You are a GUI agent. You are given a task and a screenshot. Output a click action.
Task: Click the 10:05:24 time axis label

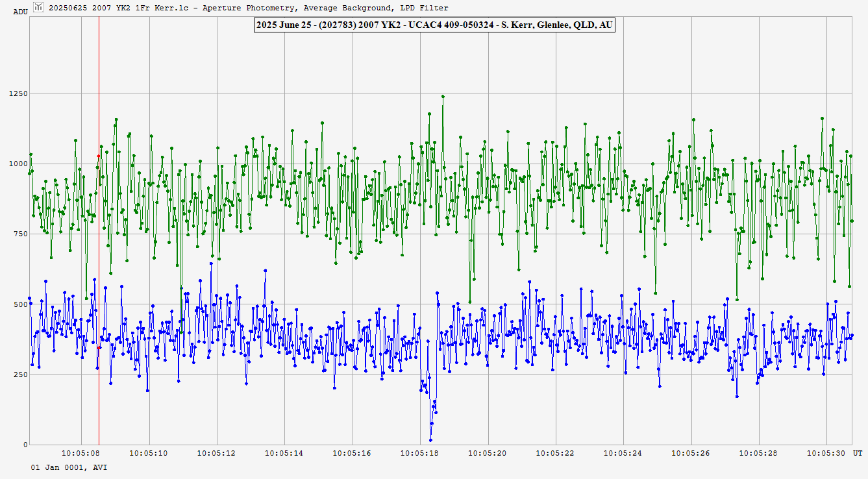pyautogui.click(x=623, y=453)
